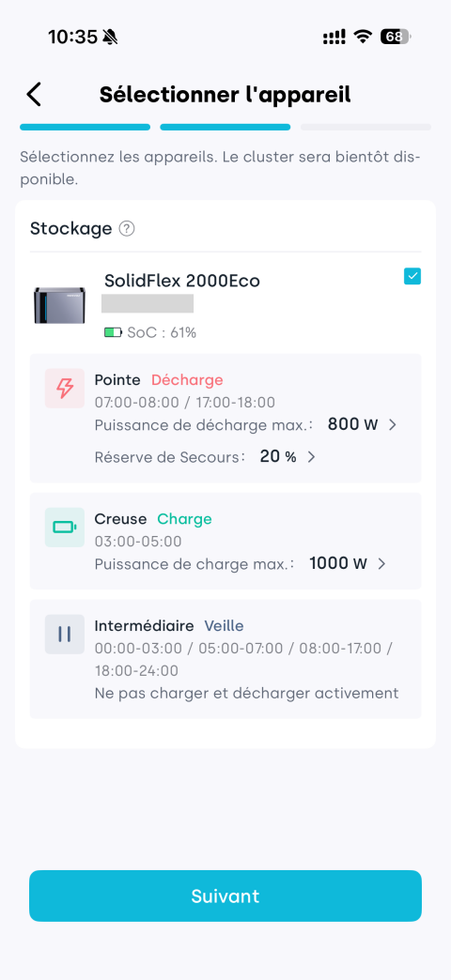Tap the first progress step bar

(86, 127)
